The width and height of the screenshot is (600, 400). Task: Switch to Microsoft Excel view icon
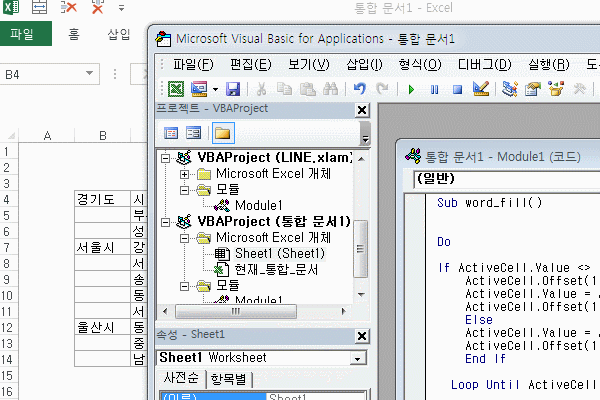tap(176, 89)
